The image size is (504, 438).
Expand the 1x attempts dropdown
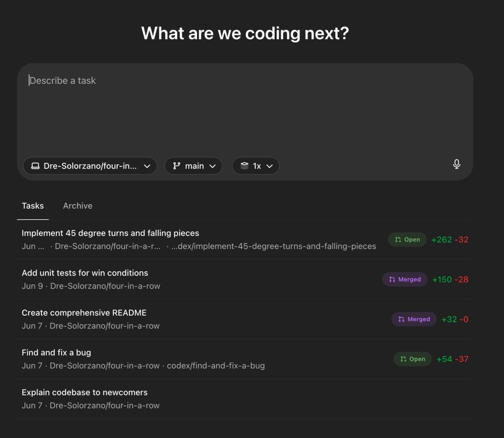(x=256, y=165)
